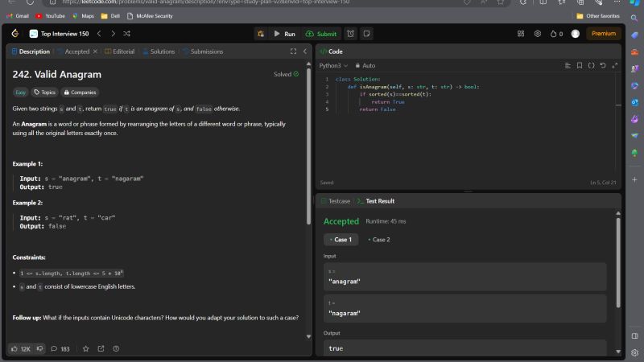
Task: Share the problem link icon
Action: (x=101, y=348)
